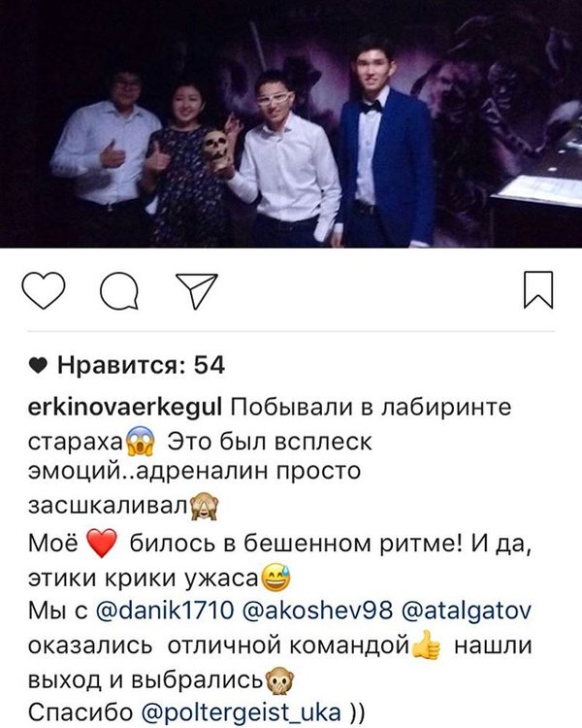The height and width of the screenshot is (728, 582).
Task: Open the @atalgatov mention
Action: [466, 611]
